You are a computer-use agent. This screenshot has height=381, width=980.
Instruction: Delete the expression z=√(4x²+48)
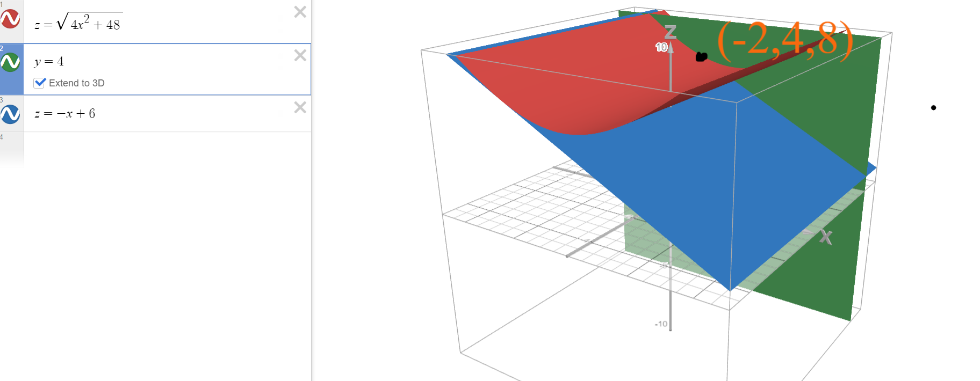300,12
